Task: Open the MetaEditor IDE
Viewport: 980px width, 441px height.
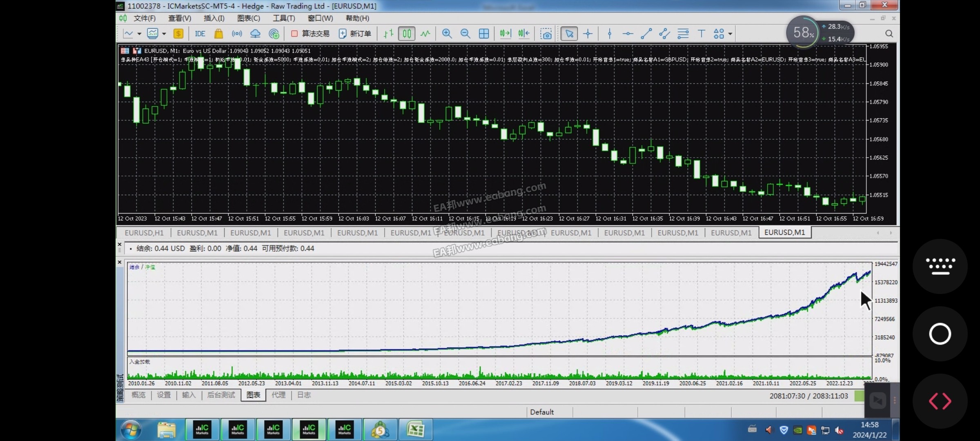Action: pyautogui.click(x=200, y=33)
